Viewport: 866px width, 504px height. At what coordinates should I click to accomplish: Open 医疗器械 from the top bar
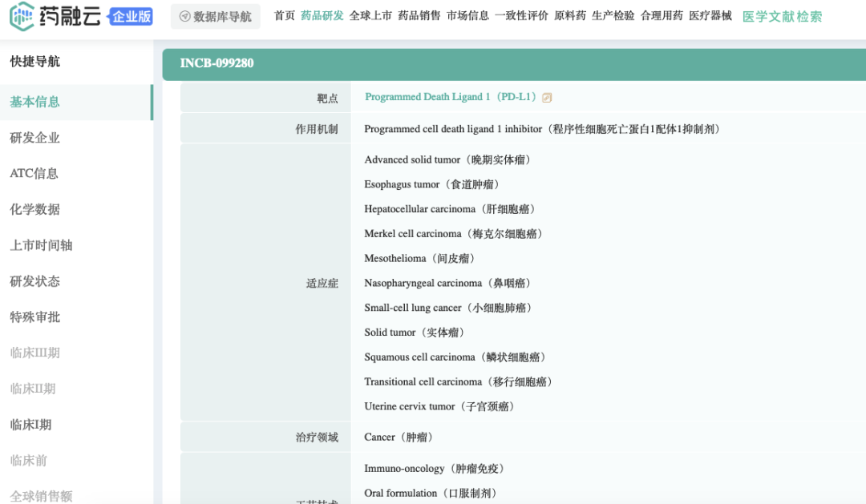711,14
